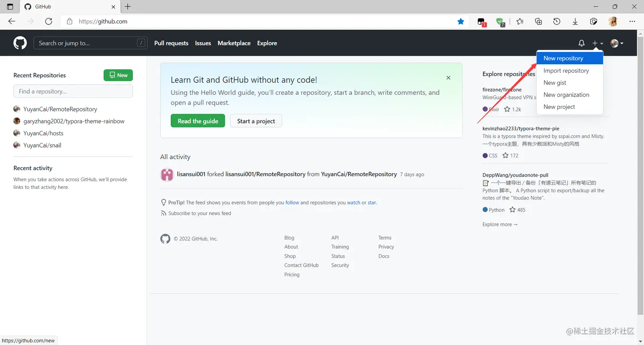Select New repository from the dropdown menu
This screenshot has height=345, width=644.
pos(570,58)
